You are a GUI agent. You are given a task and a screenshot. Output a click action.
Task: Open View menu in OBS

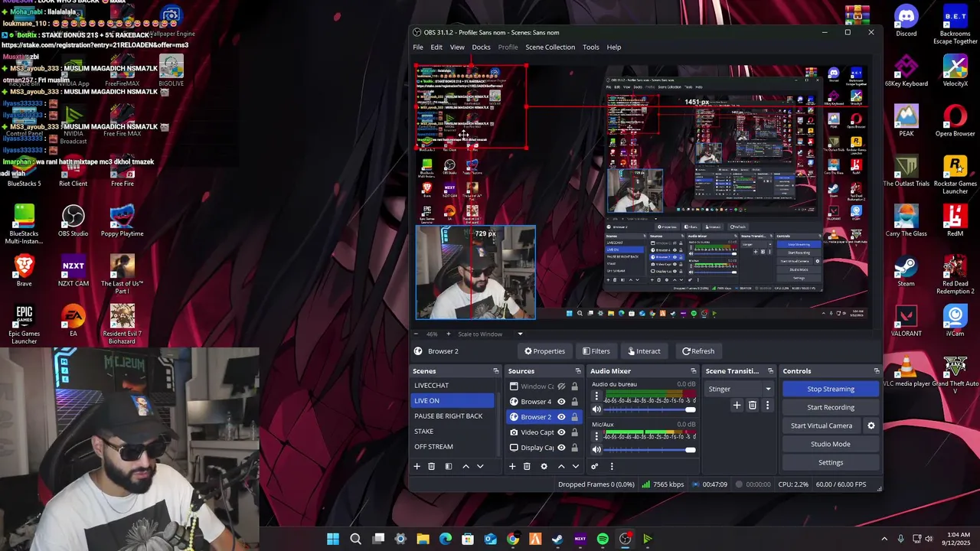point(457,47)
